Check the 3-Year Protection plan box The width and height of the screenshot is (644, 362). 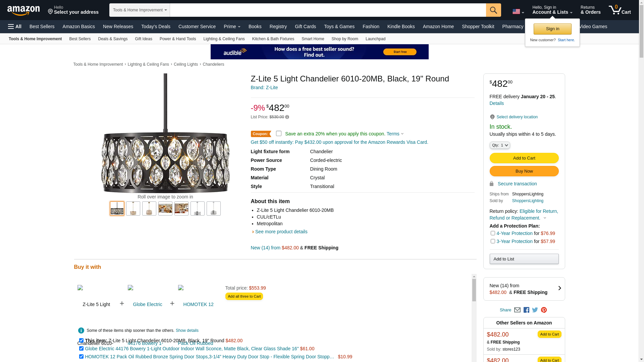(493, 241)
